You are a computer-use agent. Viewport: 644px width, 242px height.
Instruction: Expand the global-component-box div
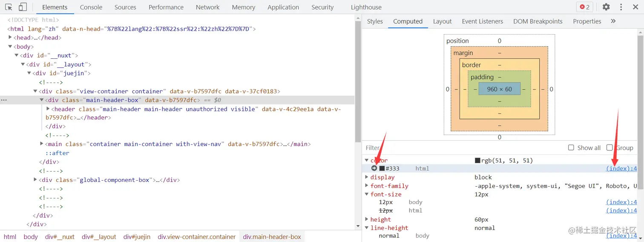tap(36, 180)
